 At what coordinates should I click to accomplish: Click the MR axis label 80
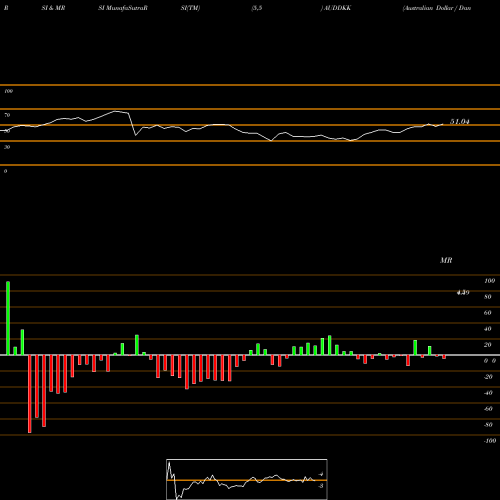coord(488,297)
